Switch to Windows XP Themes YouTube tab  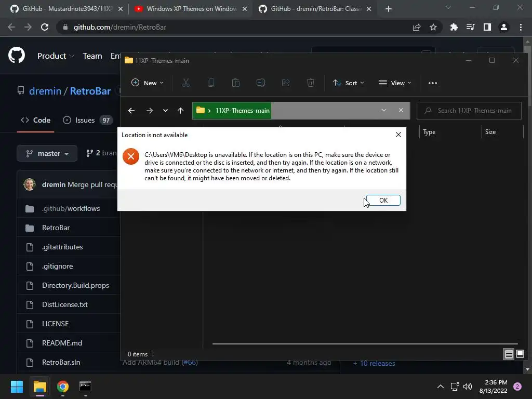[192, 9]
